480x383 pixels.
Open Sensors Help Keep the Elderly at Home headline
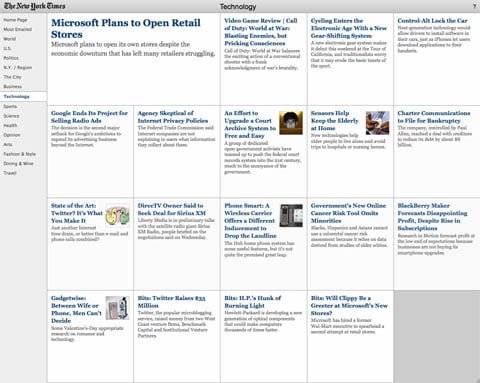334,121
